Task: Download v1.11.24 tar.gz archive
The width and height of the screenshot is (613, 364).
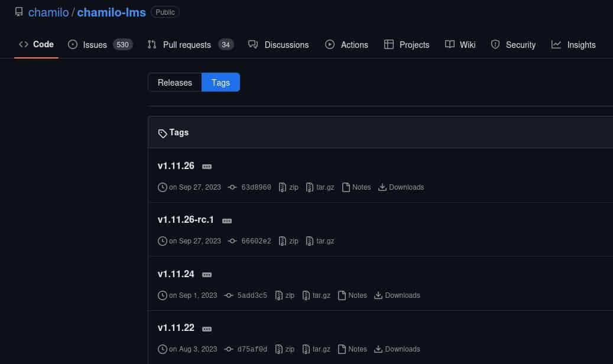Action: click(x=316, y=295)
